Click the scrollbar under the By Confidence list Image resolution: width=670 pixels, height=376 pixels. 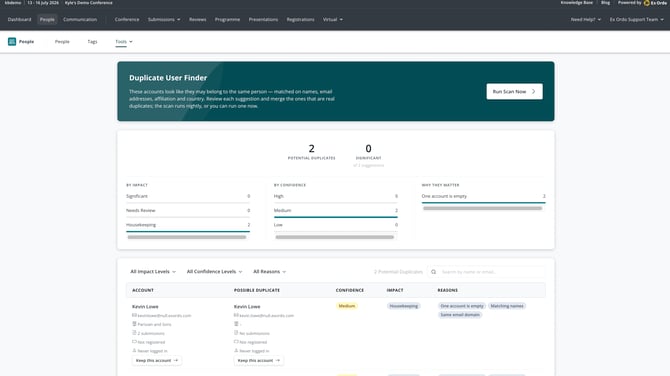point(335,237)
